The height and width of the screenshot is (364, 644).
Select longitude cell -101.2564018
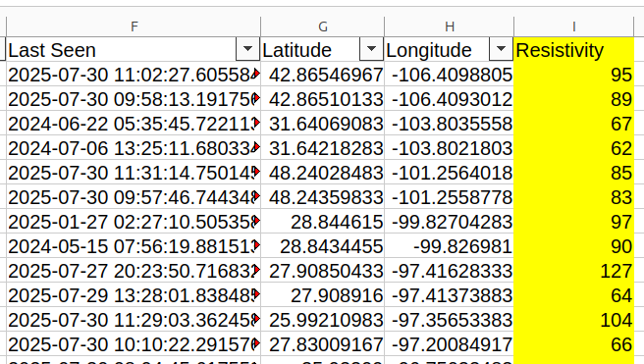[x=449, y=173]
